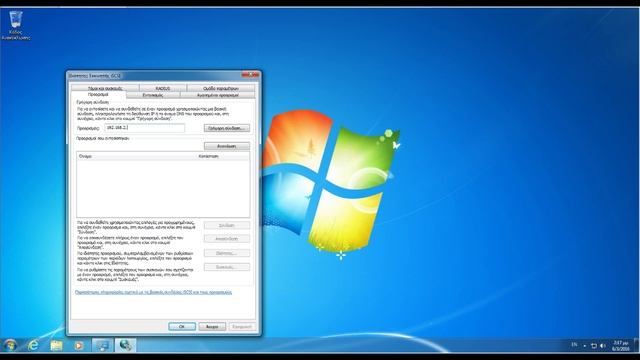Click the Properties (Ιδιότητες...) button
This screenshot has width=640, height=360.
[227, 253]
